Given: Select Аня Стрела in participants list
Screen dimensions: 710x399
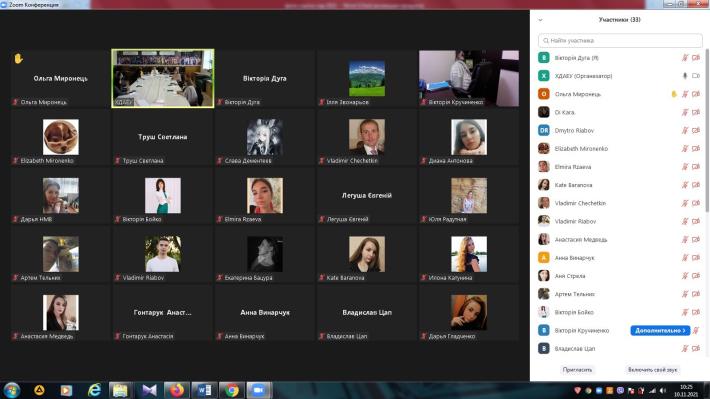Looking at the screenshot, I should click(x=619, y=276).
